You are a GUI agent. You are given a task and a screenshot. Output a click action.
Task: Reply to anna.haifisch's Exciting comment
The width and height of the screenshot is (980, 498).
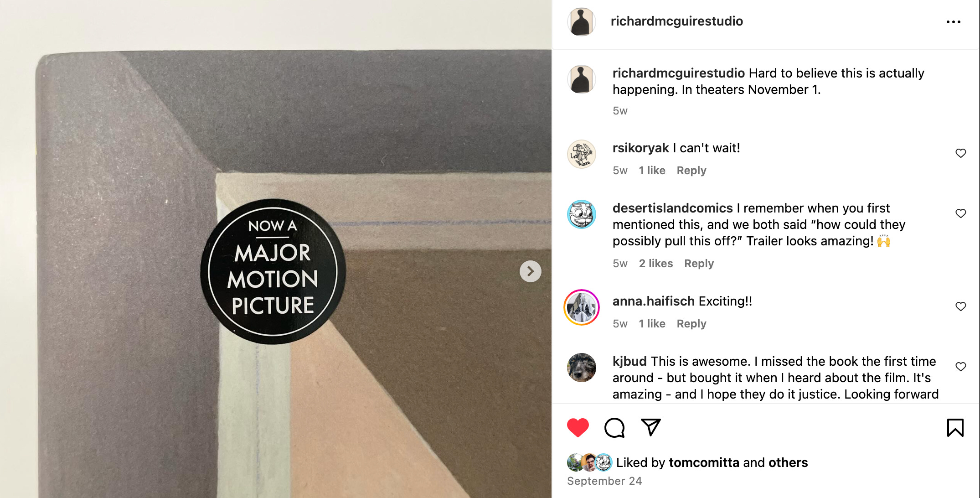(x=691, y=324)
